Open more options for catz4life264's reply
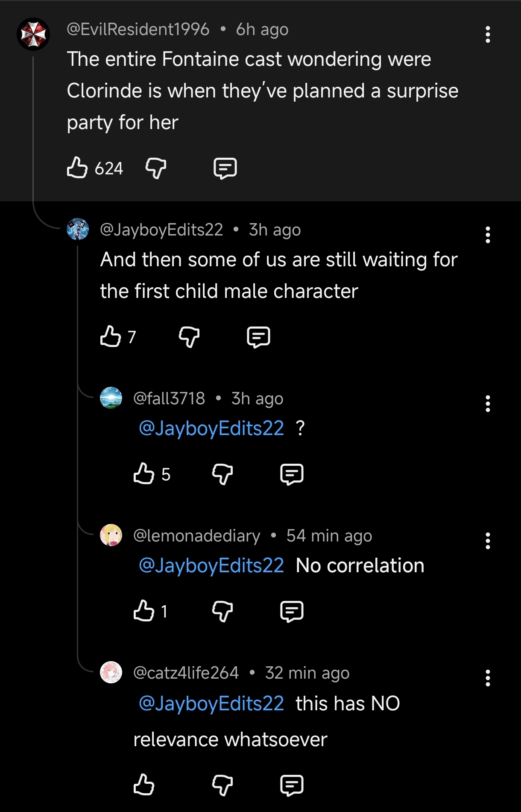This screenshot has height=812, width=521. [x=488, y=678]
